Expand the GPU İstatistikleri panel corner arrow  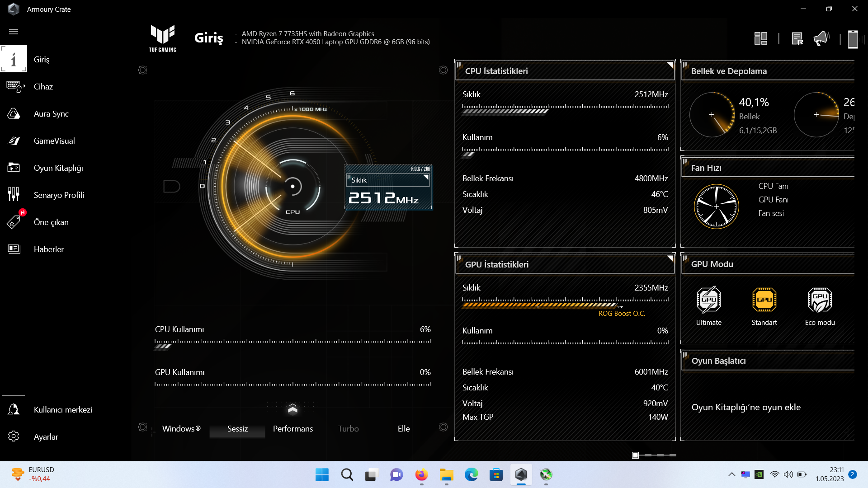[x=670, y=258]
